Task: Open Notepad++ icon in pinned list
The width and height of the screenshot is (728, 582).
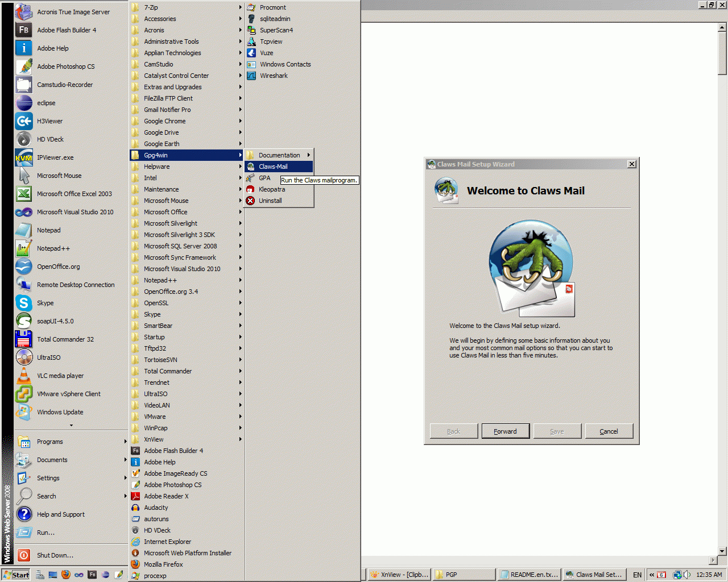Action: pyautogui.click(x=24, y=248)
